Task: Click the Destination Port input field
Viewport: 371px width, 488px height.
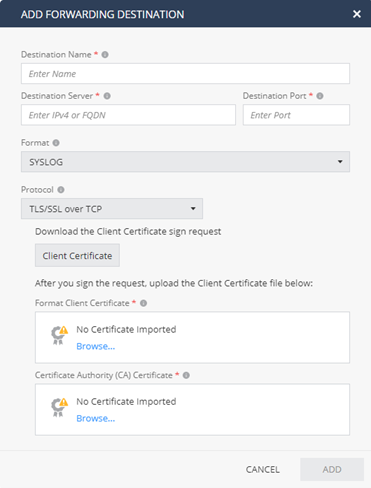Action: tap(296, 115)
